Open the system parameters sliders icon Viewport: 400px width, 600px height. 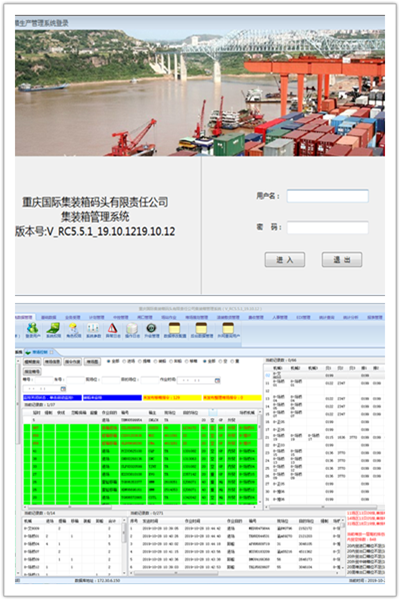point(93,328)
